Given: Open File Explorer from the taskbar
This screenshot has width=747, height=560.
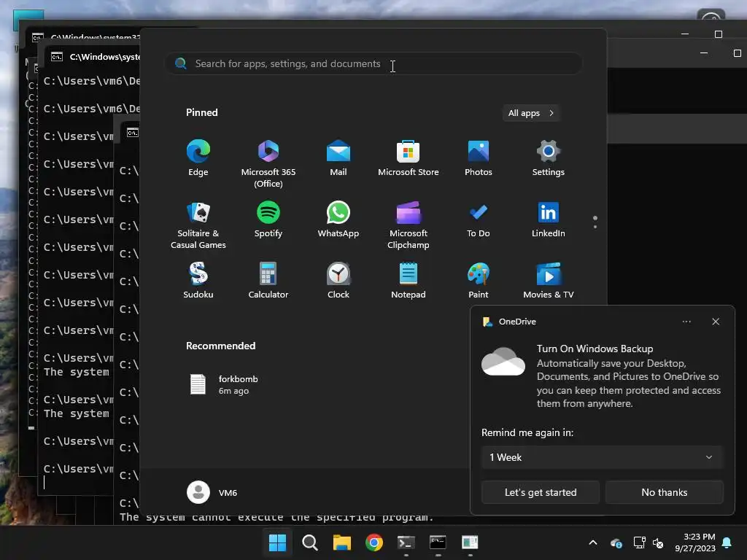Looking at the screenshot, I should click(341, 542).
